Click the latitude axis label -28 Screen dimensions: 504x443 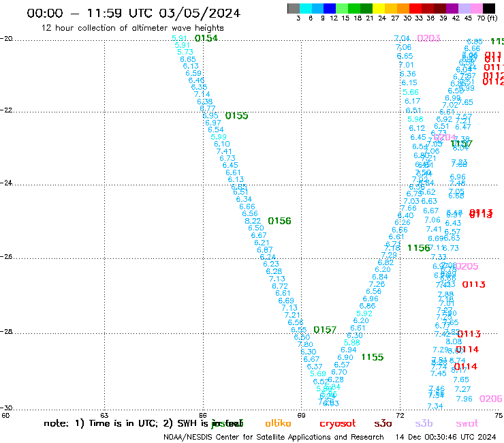pyautogui.click(x=6, y=331)
